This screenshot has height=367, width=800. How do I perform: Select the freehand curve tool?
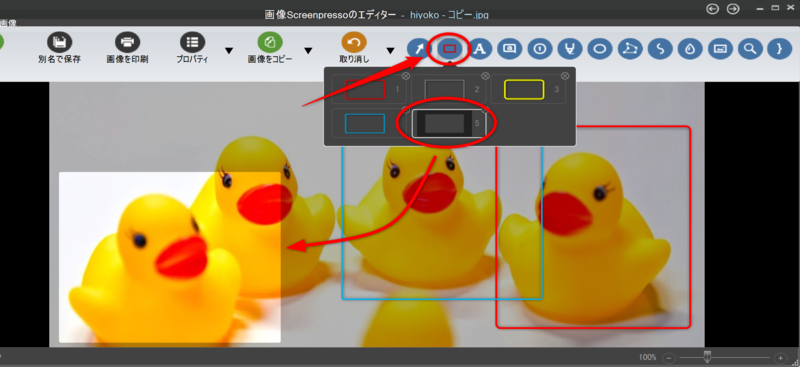(660, 48)
